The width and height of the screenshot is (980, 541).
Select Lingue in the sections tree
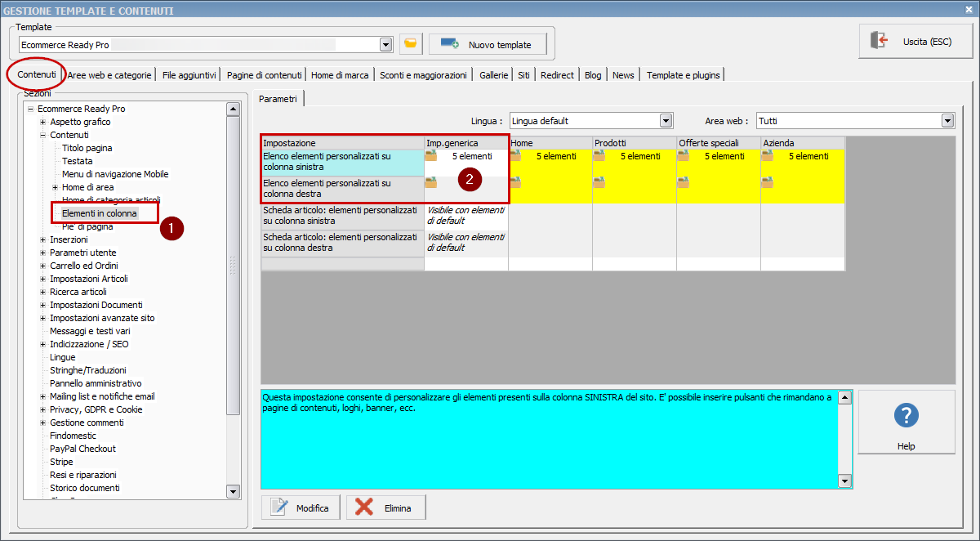coord(62,357)
